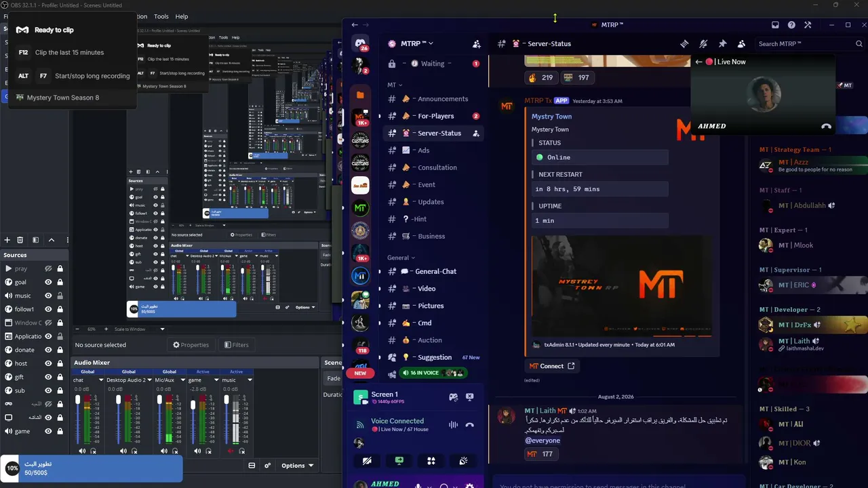Open the soundboard in voice controls
This screenshot has width=868, height=488.
pyautogui.click(x=463, y=461)
